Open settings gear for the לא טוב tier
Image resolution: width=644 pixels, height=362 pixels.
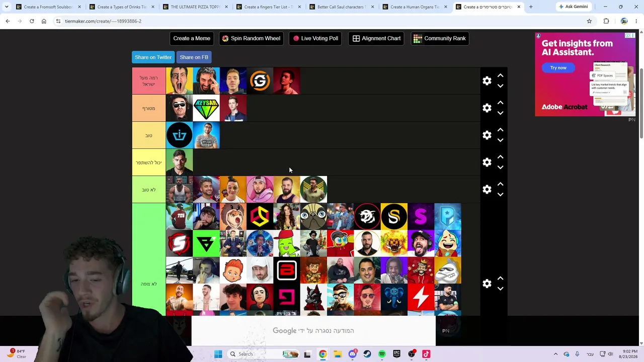pos(487,190)
